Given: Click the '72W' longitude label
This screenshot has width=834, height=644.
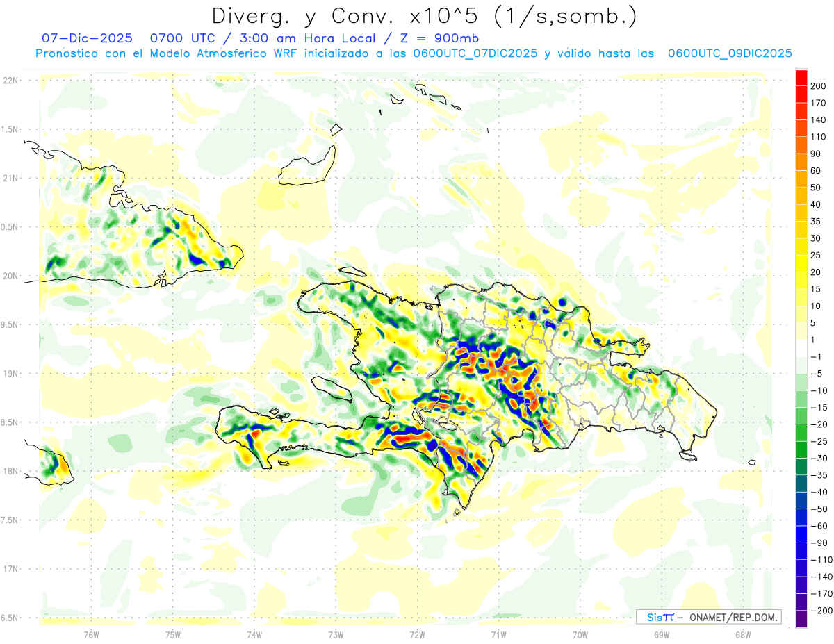Looking at the screenshot, I should [x=417, y=634].
